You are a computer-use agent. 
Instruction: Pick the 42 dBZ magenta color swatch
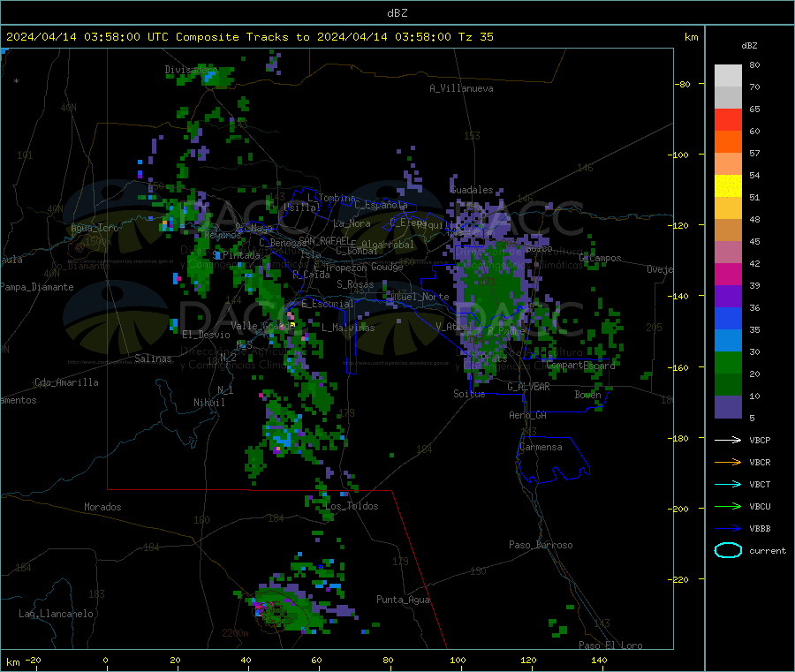point(728,274)
